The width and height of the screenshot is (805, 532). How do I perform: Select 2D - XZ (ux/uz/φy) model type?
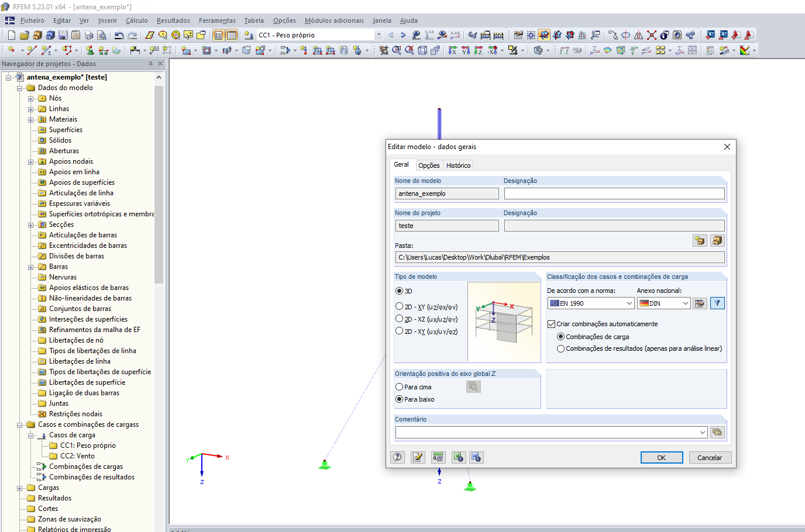400,319
